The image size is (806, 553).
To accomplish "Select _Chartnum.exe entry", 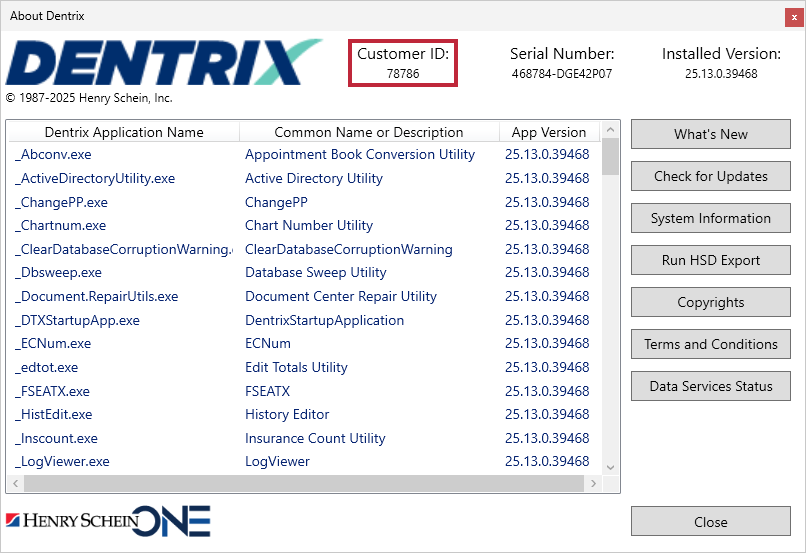I will click(x=61, y=225).
